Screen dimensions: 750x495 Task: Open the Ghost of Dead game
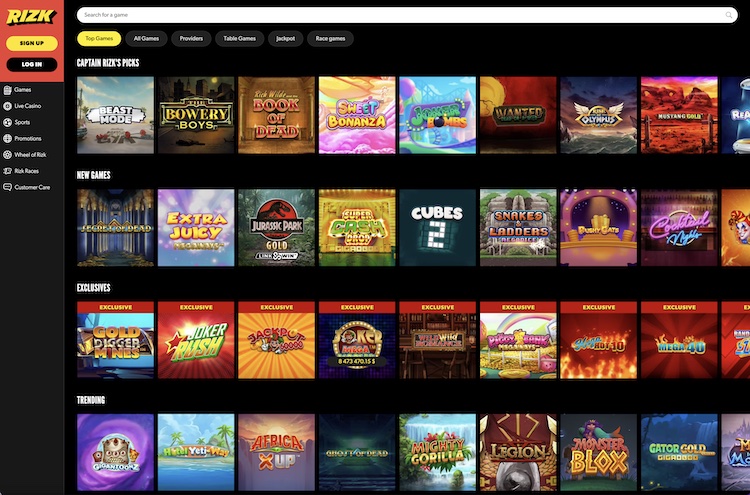pyautogui.click(x=357, y=452)
